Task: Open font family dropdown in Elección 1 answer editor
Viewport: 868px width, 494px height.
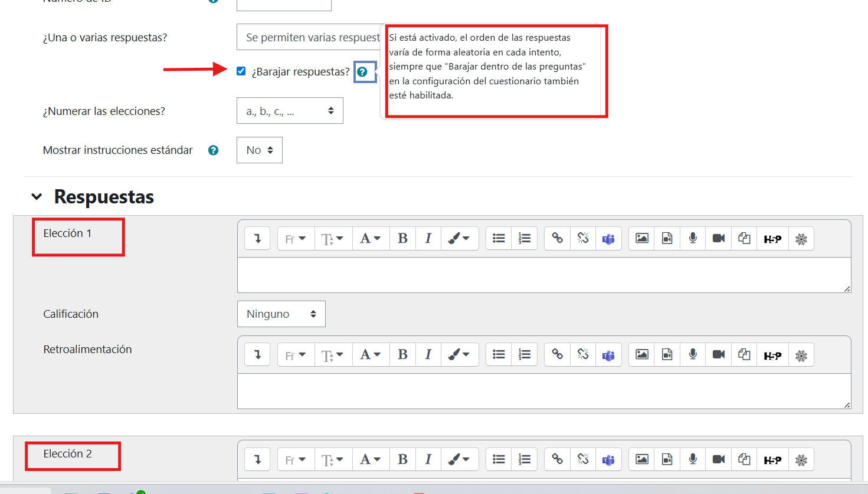Action: coord(296,238)
